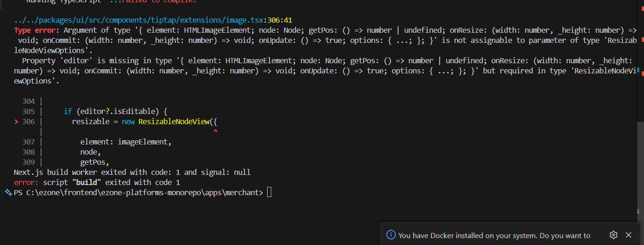644x245 pixels.
Task: Click the Docker notification message text
Action: [x=494, y=235]
